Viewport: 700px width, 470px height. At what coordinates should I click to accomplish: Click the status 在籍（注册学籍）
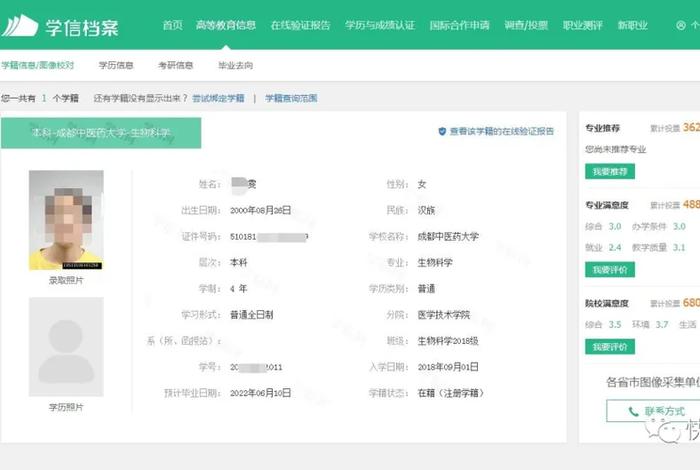point(450,393)
